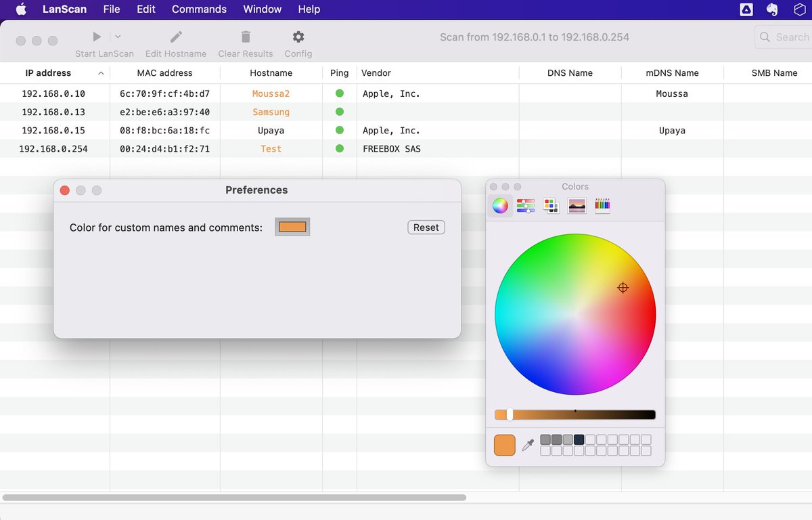Click the current orange color swatch in Colors

coord(505,445)
